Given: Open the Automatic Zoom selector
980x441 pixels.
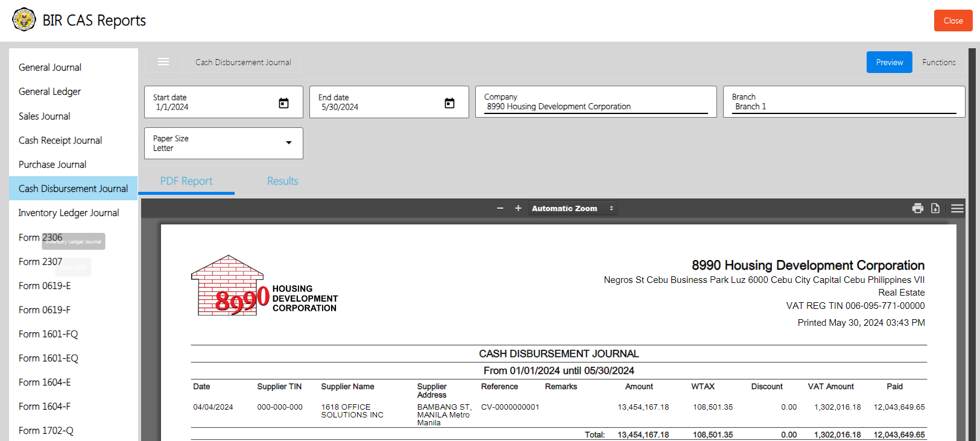Looking at the screenshot, I should [573, 208].
